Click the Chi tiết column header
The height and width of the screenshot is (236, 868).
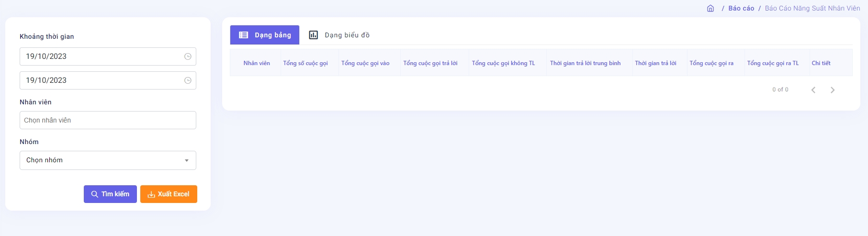821,63
